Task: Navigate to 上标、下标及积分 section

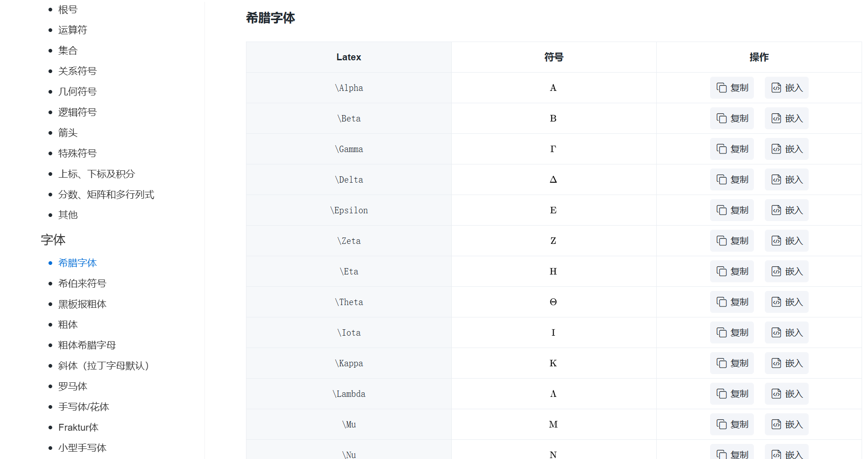Action: pyautogui.click(x=97, y=174)
